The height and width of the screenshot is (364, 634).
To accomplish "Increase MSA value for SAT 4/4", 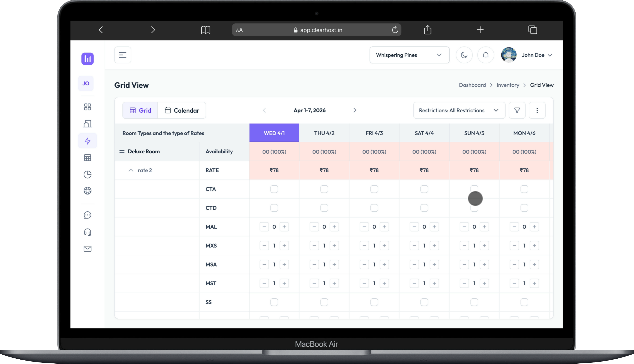I will (434, 264).
